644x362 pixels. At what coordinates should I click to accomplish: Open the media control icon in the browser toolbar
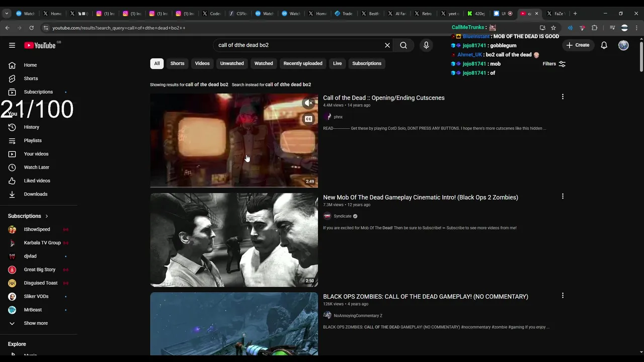click(612, 28)
